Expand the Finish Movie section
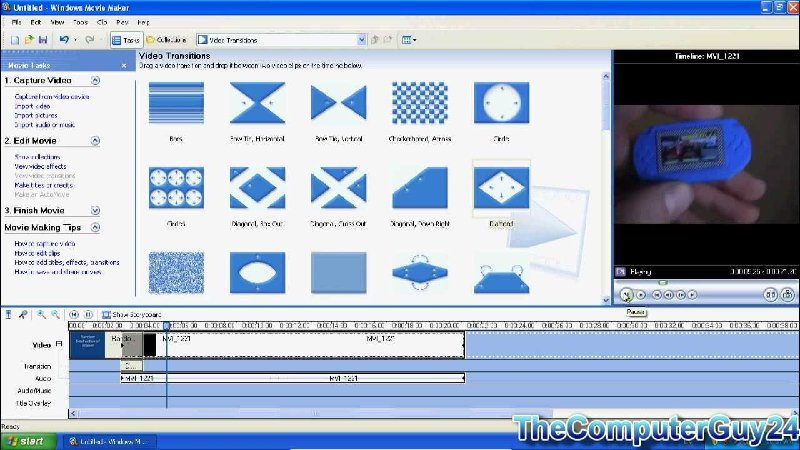800x450 pixels. [95, 210]
